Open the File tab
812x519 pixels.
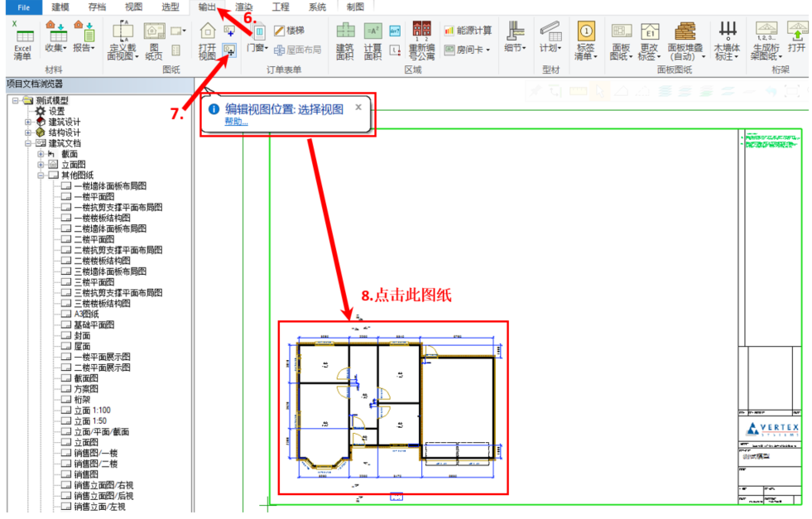pos(23,7)
